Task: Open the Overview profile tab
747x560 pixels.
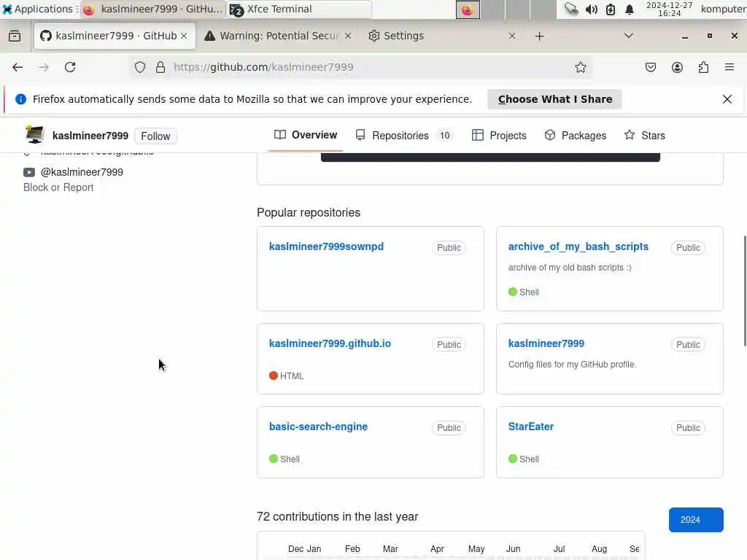Action: click(306, 135)
